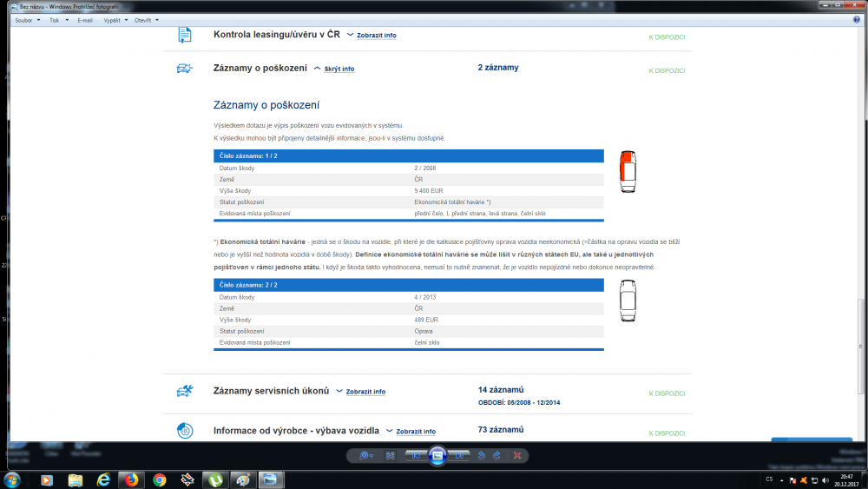The width and height of the screenshot is (868, 489).
Task: Expand the Vypálit dropdown
Action: click(x=115, y=20)
